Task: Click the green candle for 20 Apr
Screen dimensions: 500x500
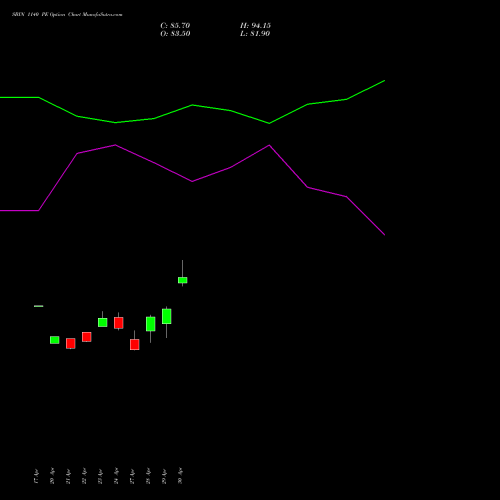Action: click(x=54, y=340)
